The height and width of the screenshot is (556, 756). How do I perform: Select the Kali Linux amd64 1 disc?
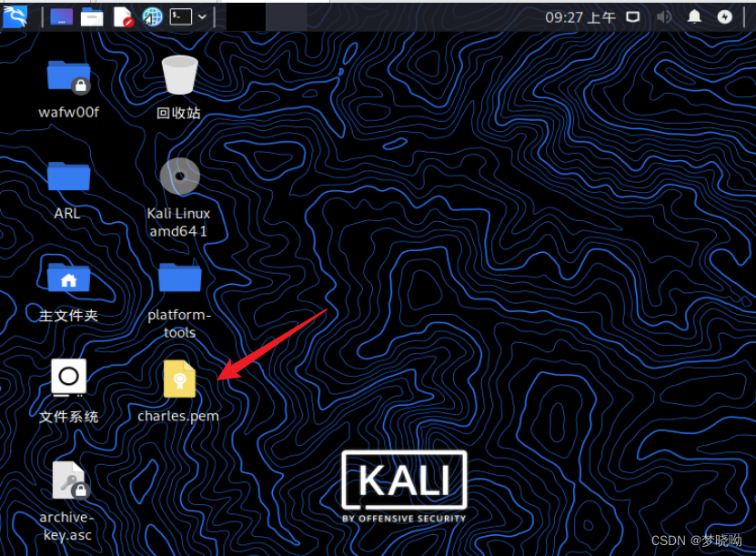click(180, 177)
